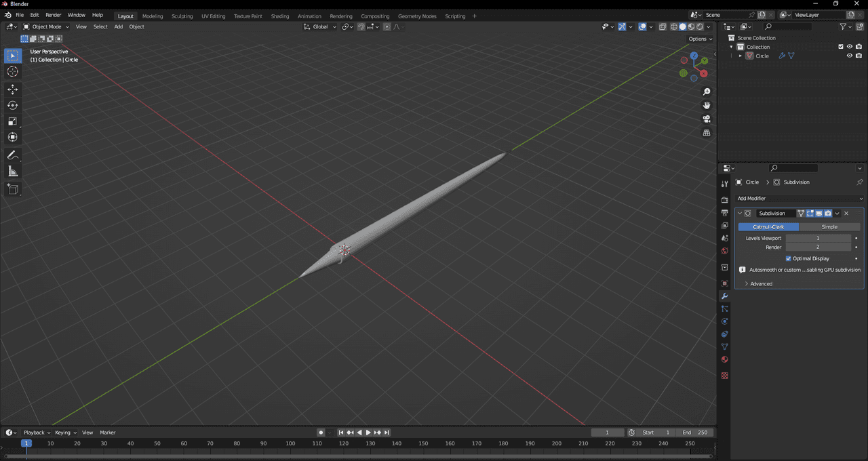Open the Object Mode dropdown
Image resolution: width=868 pixels, height=461 pixels.
46,26
